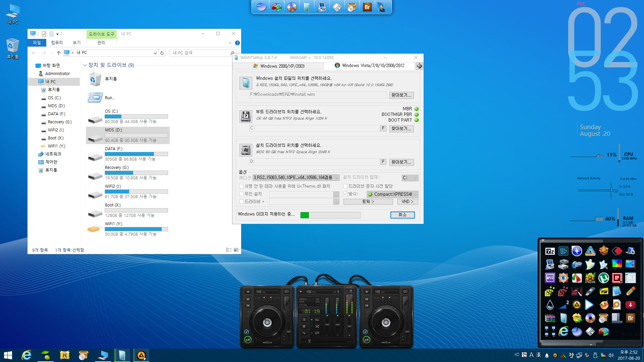Open the notepad icon in the launcher panel

(x=617, y=291)
